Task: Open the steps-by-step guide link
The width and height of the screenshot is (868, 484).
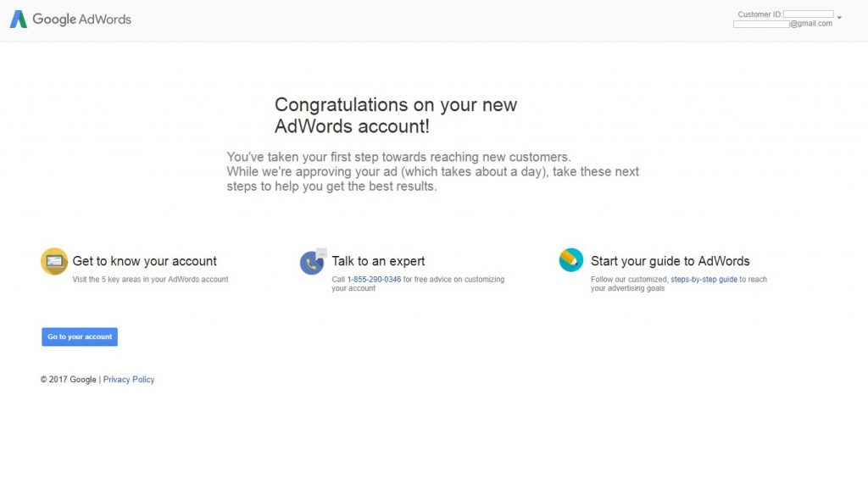Action: tap(704, 280)
